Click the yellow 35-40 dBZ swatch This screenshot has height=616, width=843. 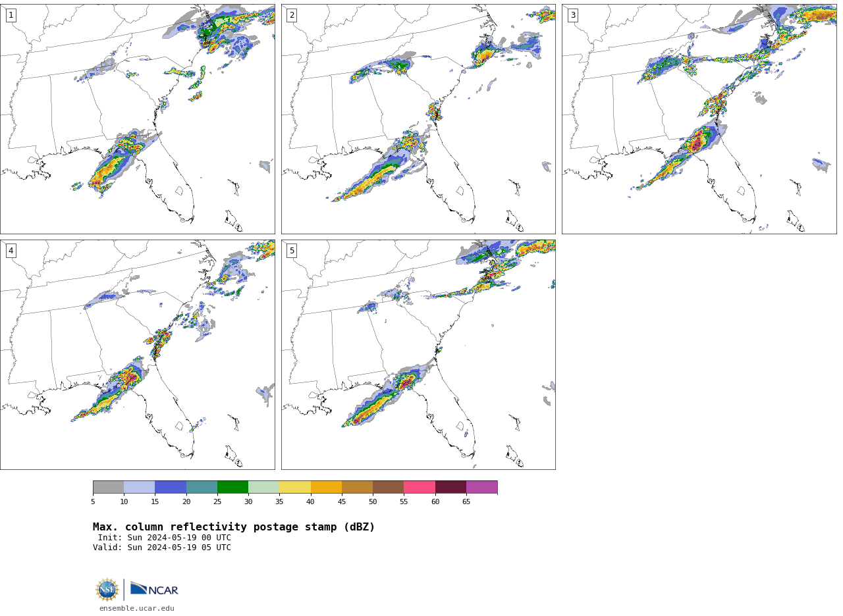point(295,487)
